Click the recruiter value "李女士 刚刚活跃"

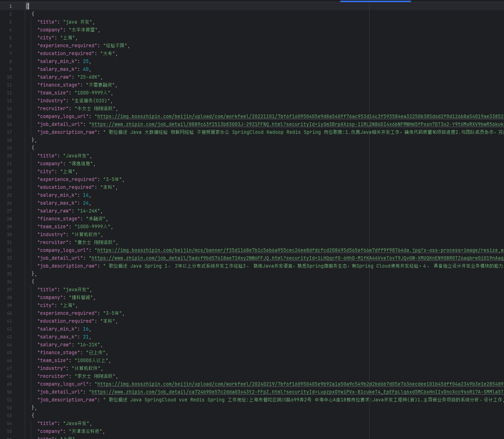click(x=95, y=376)
